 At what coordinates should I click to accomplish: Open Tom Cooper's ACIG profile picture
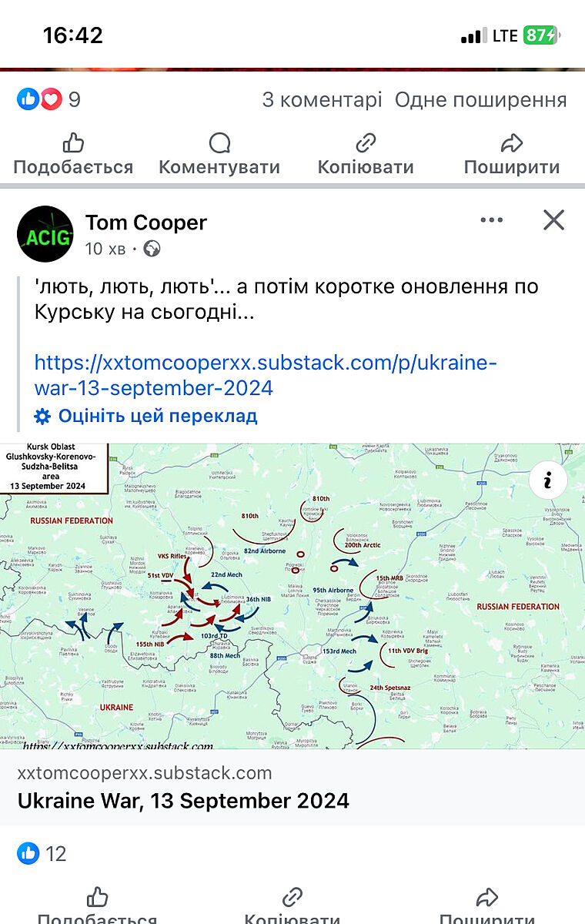[45, 234]
